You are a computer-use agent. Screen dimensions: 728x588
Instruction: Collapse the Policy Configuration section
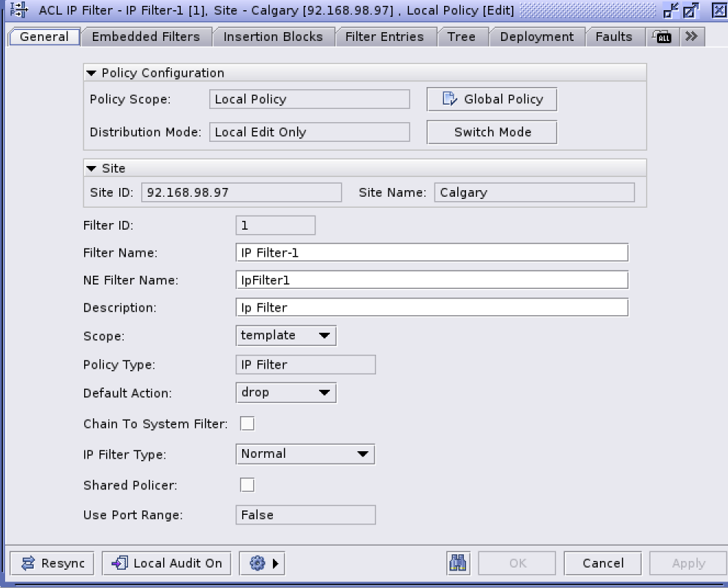pyautogui.click(x=91, y=73)
